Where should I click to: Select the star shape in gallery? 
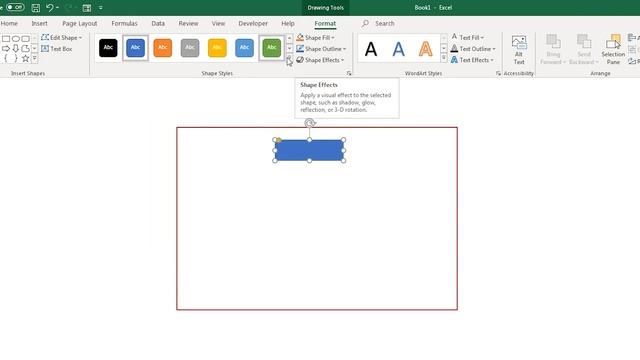(x=25, y=58)
